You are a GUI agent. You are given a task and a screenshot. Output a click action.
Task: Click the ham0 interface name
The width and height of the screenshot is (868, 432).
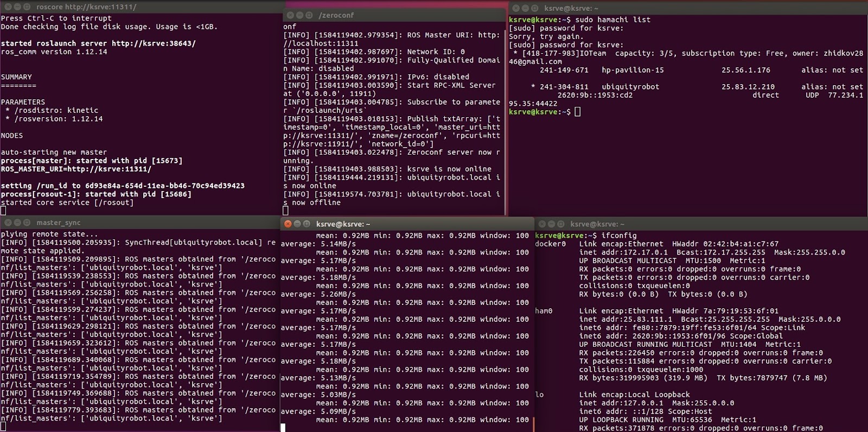[x=544, y=311]
